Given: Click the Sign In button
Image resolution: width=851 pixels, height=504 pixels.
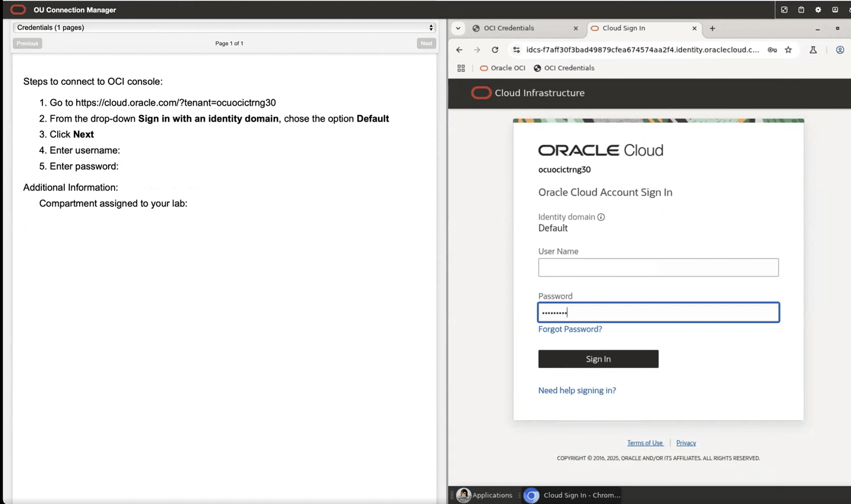Looking at the screenshot, I should [x=598, y=359].
